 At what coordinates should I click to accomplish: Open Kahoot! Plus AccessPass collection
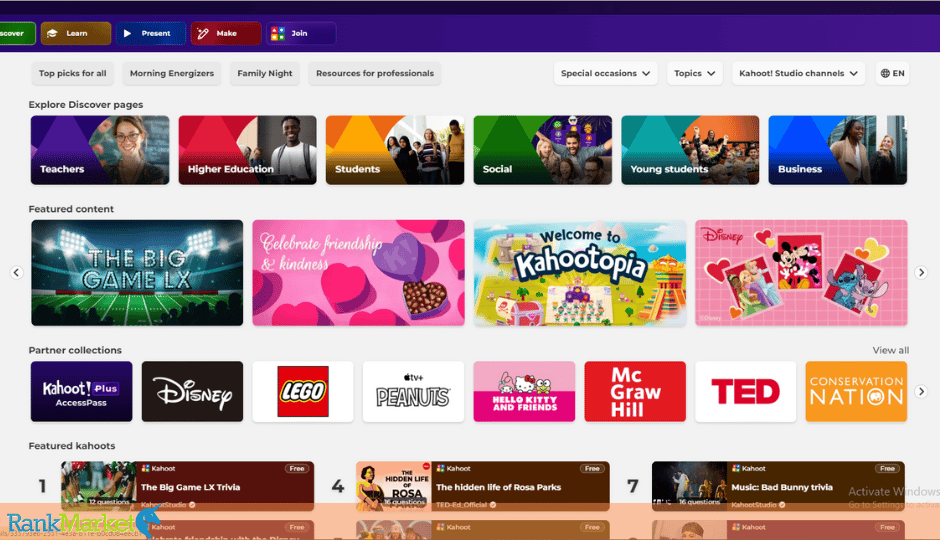pyautogui.click(x=82, y=391)
